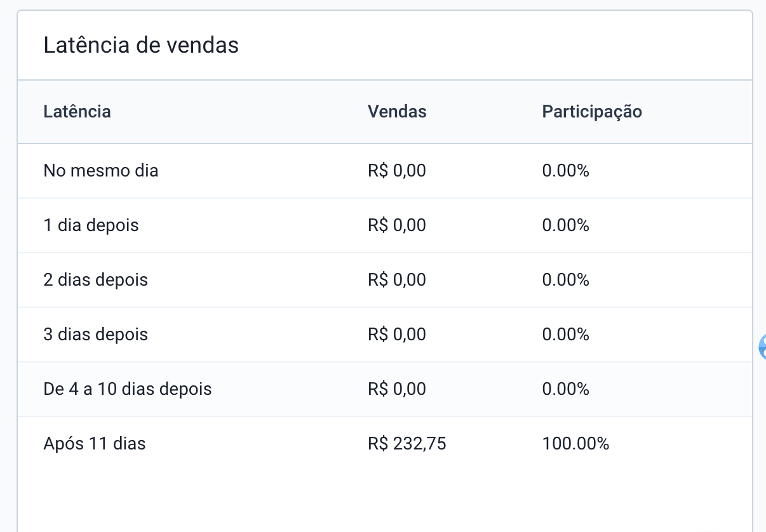Image resolution: width=766 pixels, height=532 pixels.
Task: Click the sales value for "2 dias depois"
Action: (397, 280)
